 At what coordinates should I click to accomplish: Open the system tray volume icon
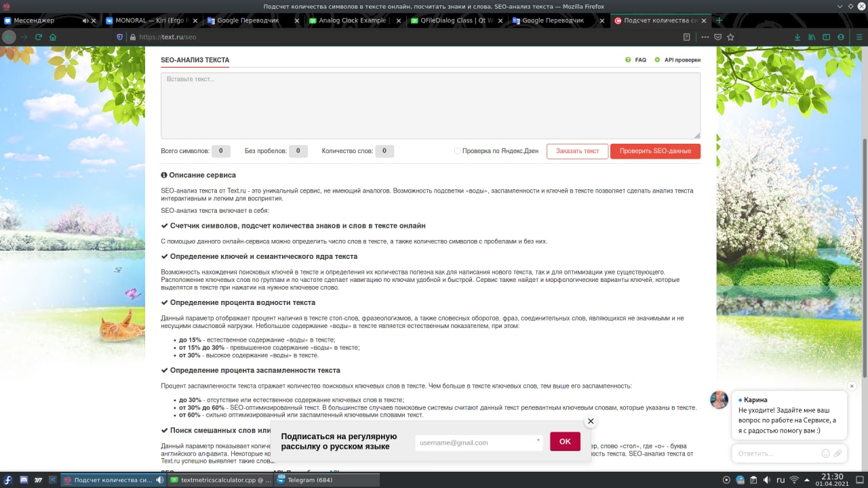click(x=766, y=480)
